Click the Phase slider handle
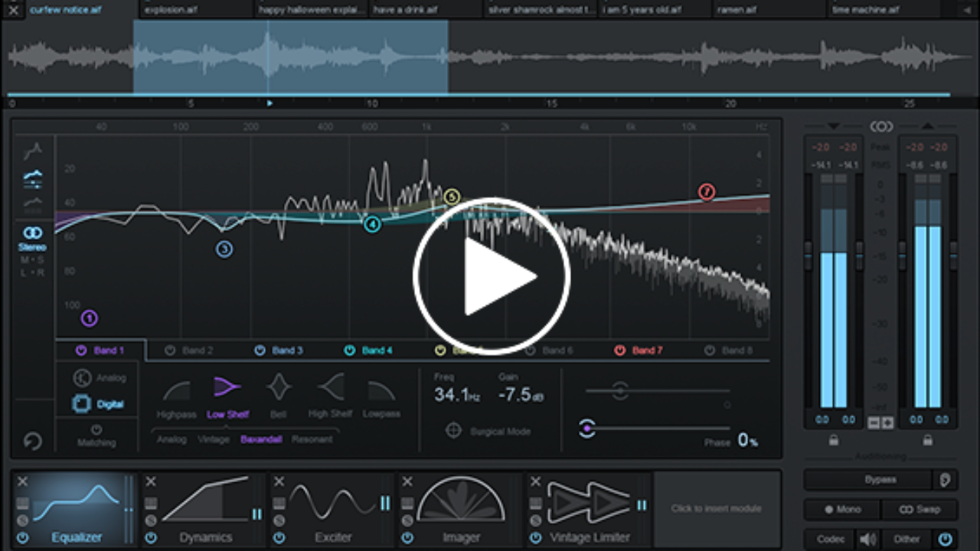 pyautogui.click(x=587, y=429)
